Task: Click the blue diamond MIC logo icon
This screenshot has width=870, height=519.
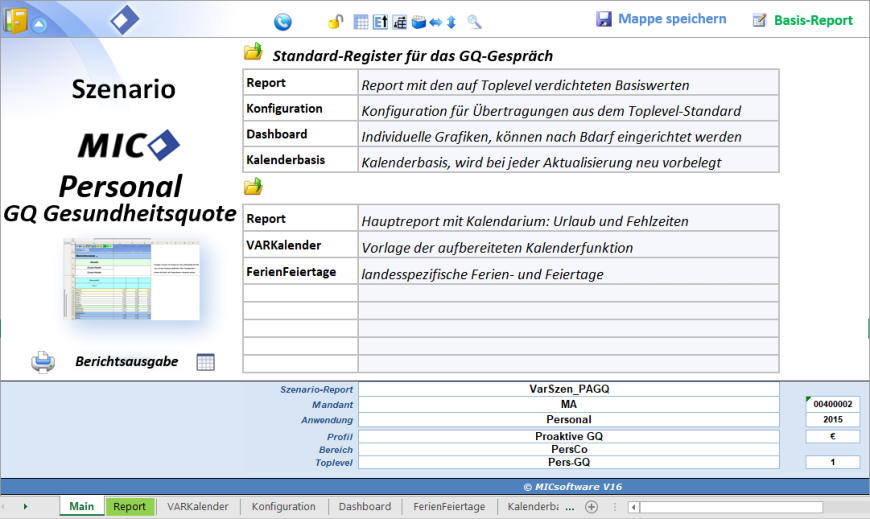Action: 124,19
